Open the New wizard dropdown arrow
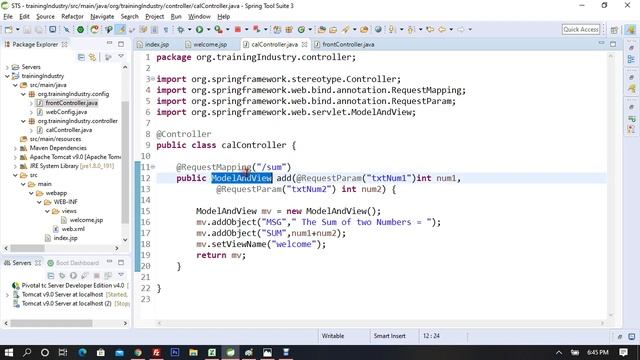 pos(18,29)
